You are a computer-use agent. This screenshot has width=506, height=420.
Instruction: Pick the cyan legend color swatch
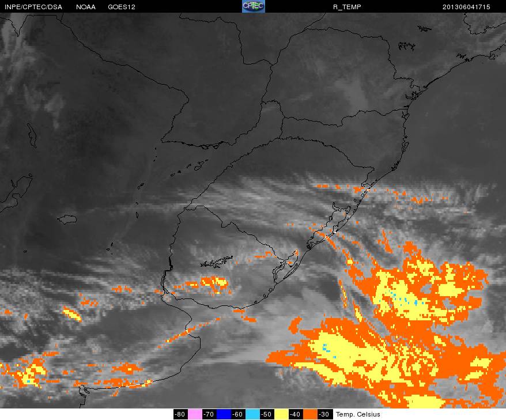[x=252, y=414]
